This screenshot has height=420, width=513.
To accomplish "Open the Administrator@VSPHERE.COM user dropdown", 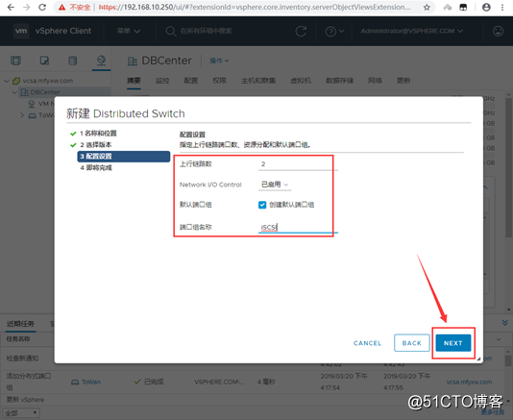I will coord(411,31).
